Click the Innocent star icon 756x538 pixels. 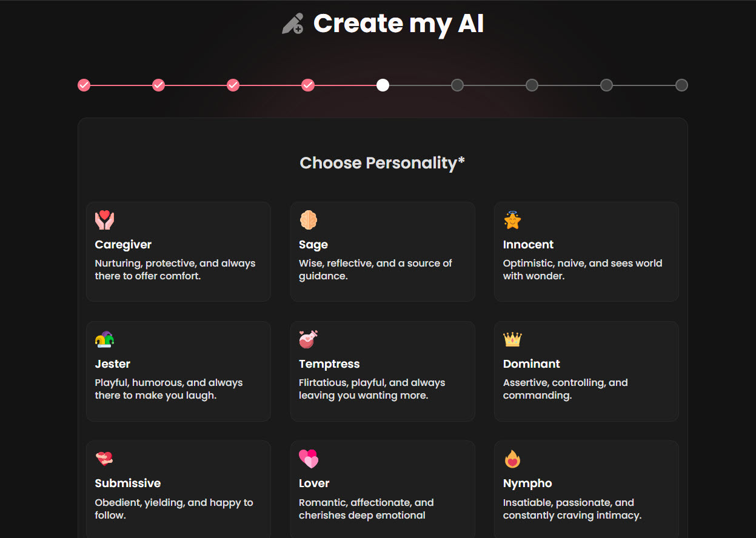pyautogui.click(x=512, y=220)
